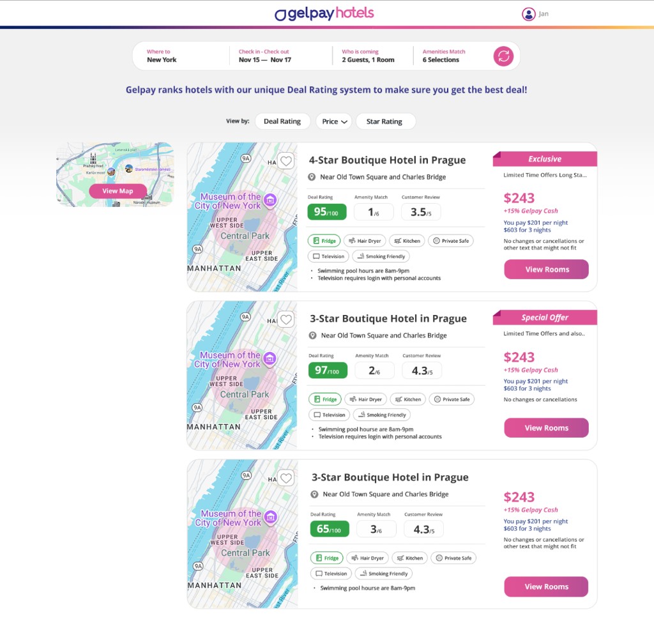The width and height of the screenshot is (654, 644).
Task: Click the Gelpay Hotels logo
Action: [324, 14]
